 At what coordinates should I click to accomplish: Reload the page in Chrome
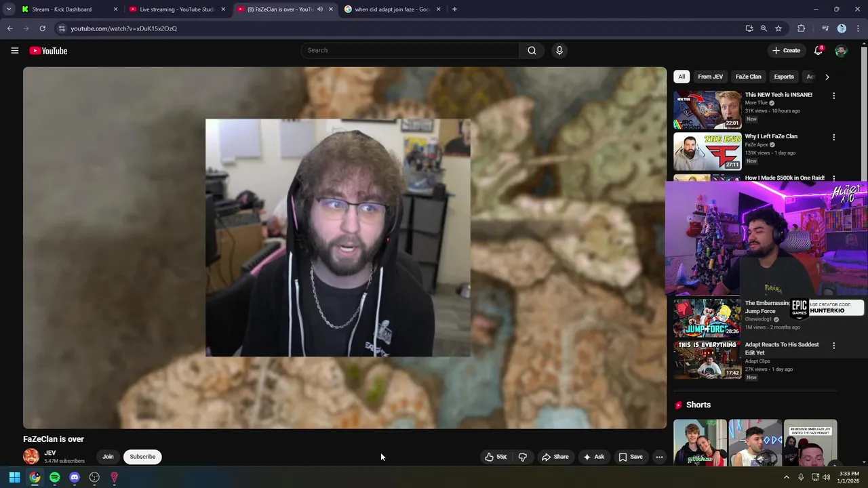[x=42, y=28]
